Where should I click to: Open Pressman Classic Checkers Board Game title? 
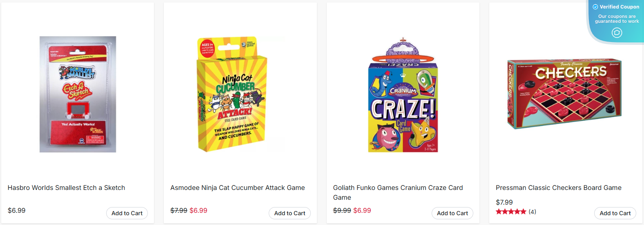(558, 188)
